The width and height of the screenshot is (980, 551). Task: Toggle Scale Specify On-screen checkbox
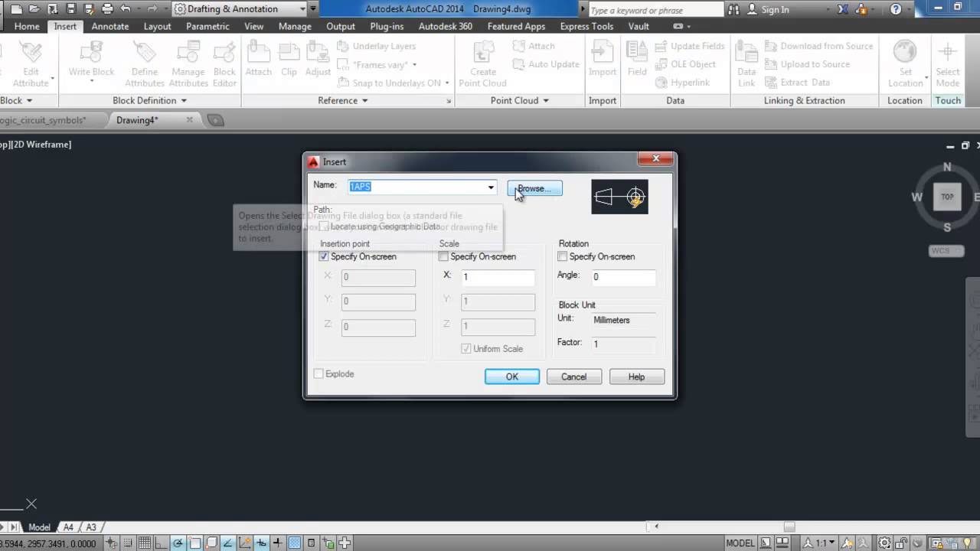[x=443, y=256]
